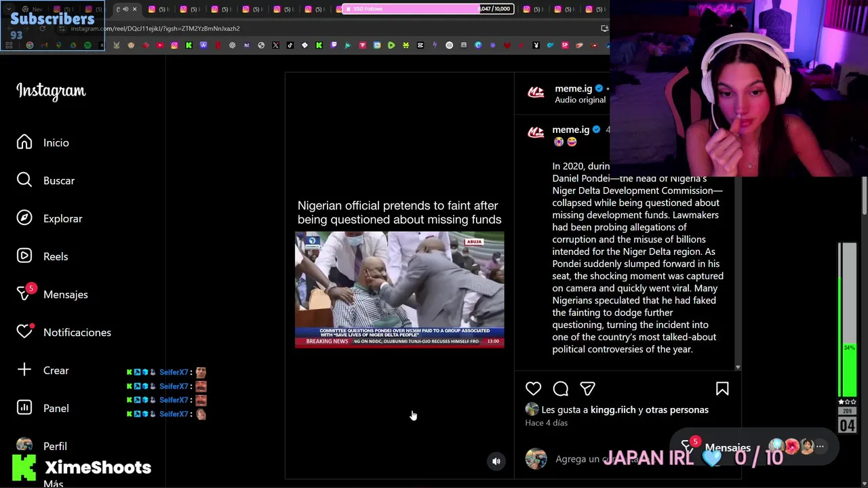Open the Reels sidebar icon
This screenshot has width=868, height=488.
(x=24, y=256)
